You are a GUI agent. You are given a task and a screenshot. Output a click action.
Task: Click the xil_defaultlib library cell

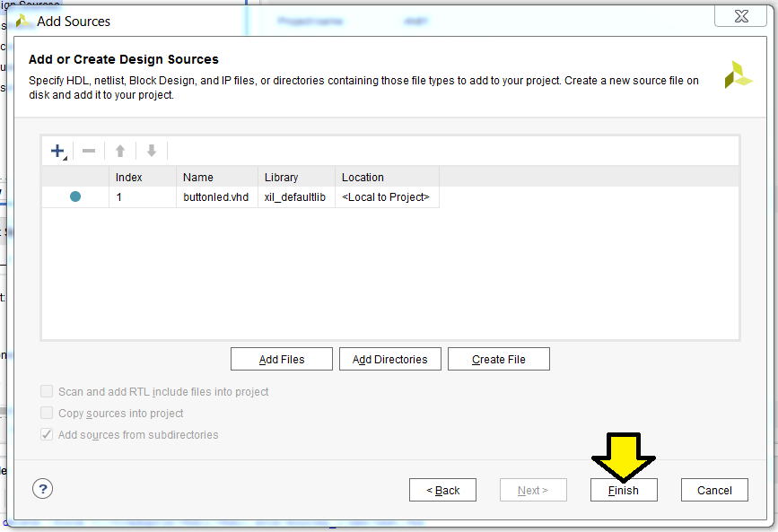(x=297, y=197)
